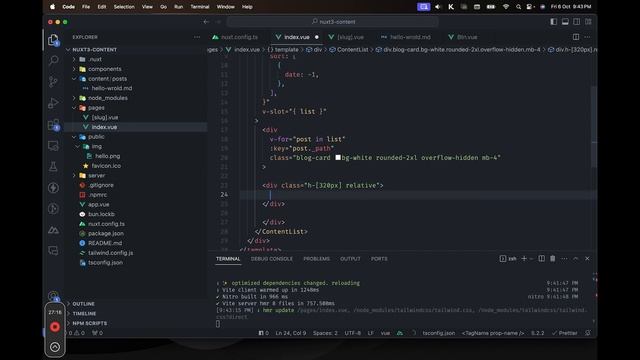Kill terminal with trash icon
The image size is (640, 360).
(x=552, y=259)
